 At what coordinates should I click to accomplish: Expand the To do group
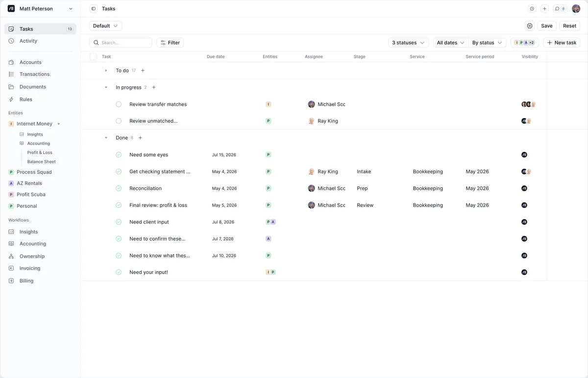106,71
